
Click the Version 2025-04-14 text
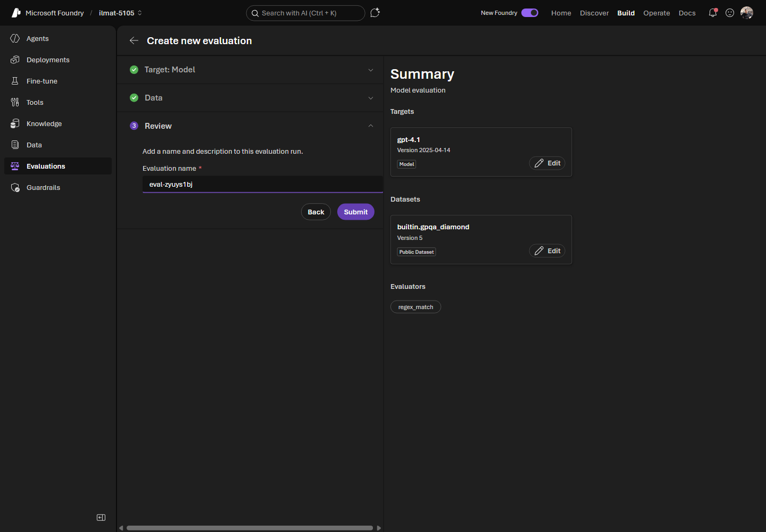tap(423, 150)
